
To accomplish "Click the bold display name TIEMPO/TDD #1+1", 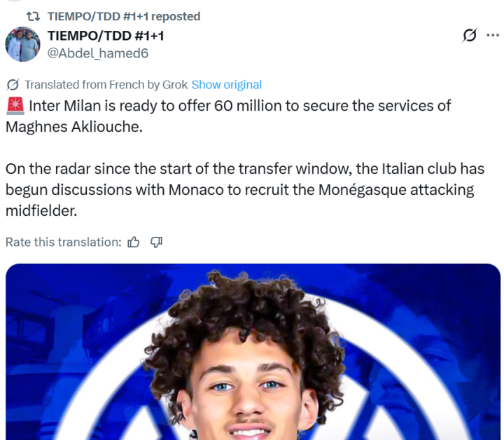I will coord(106,36).
